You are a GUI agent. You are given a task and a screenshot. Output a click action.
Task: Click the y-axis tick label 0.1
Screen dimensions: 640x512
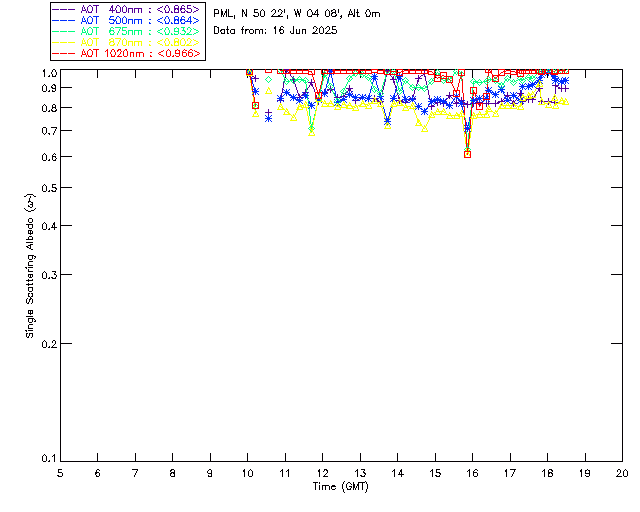tap(49, 459)
